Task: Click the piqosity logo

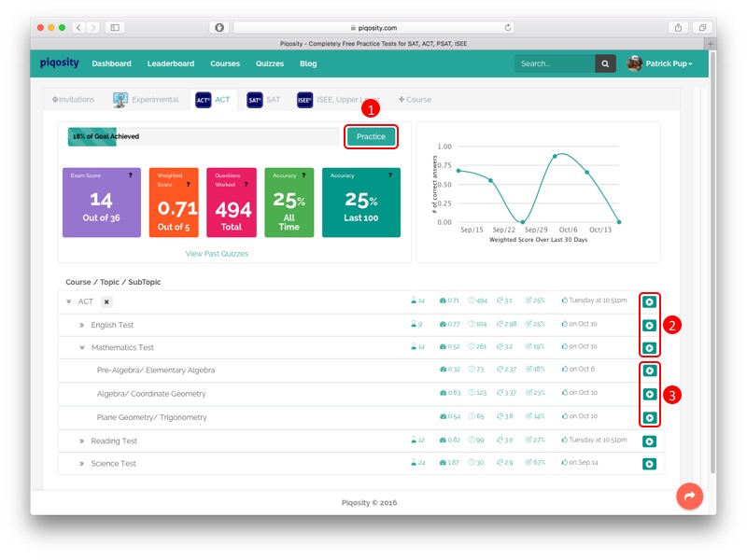Action: pos(60,63)
